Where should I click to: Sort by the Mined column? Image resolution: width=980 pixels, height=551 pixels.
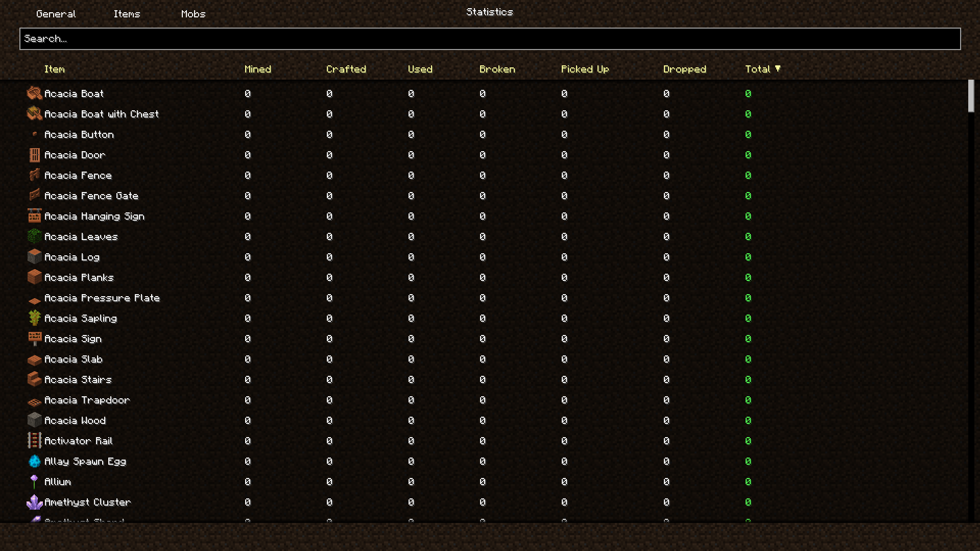257,69
